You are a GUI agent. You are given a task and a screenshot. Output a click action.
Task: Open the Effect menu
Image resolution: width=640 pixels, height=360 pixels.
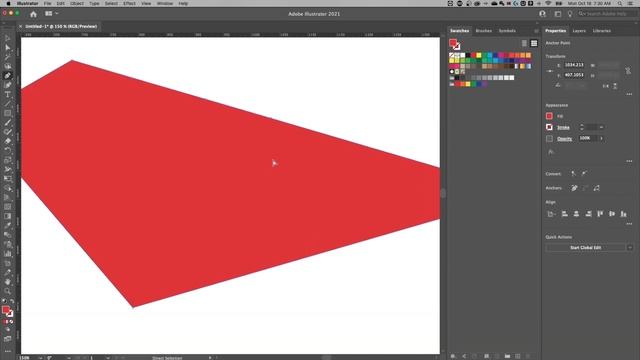point(129,3)
